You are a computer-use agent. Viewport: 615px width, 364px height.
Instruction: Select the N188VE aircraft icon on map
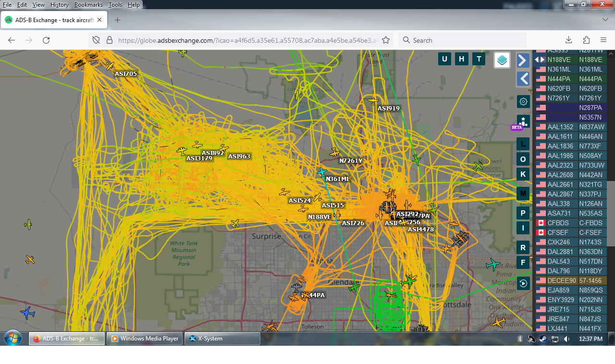pos(303,208)
